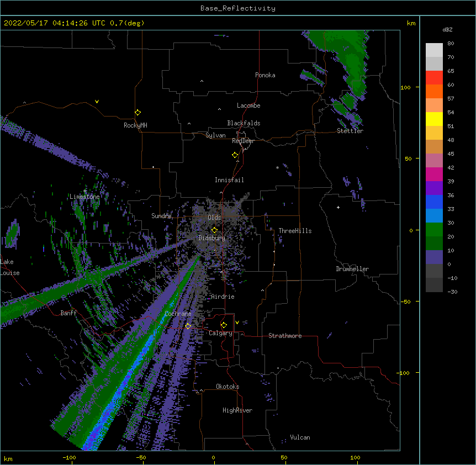Click the Cochrane city label
The height and width of the screenshot is (465, 476).
click(178, 314)
